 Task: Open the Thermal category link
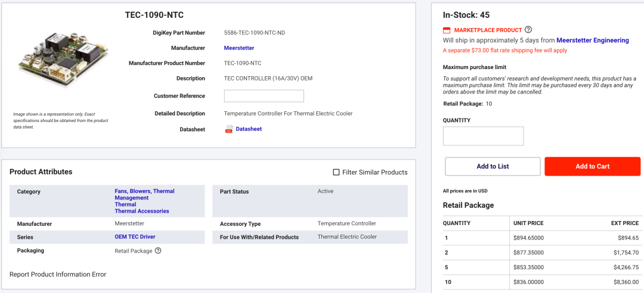coord(125,204)
